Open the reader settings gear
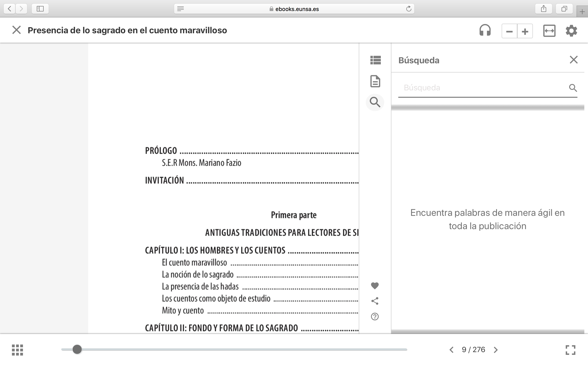 (x=571, y=31)
